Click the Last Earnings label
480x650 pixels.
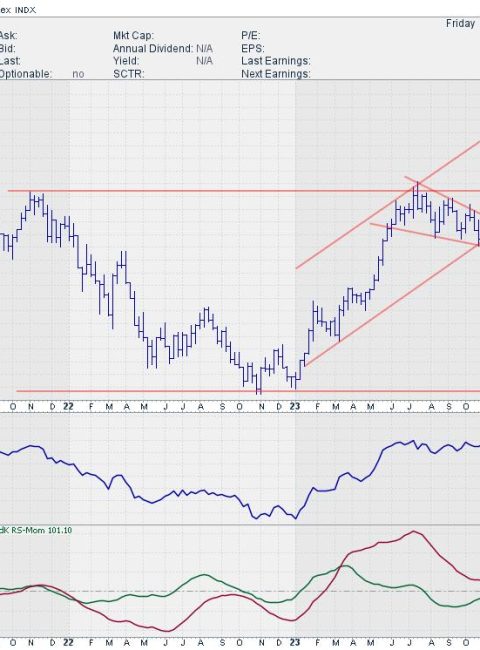coord(276,61)
